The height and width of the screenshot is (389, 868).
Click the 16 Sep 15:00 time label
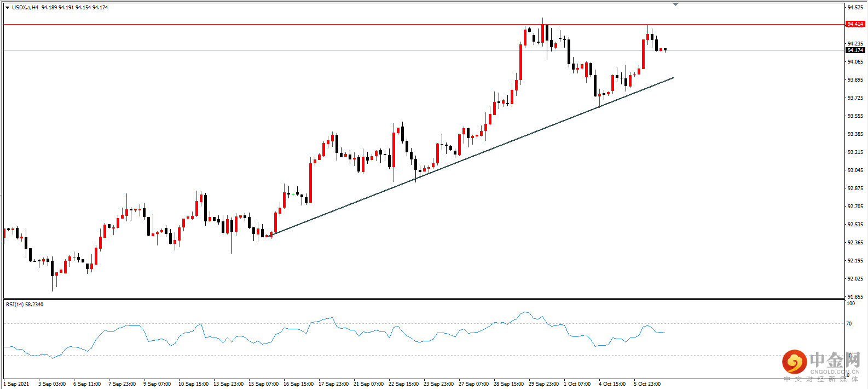298,384
